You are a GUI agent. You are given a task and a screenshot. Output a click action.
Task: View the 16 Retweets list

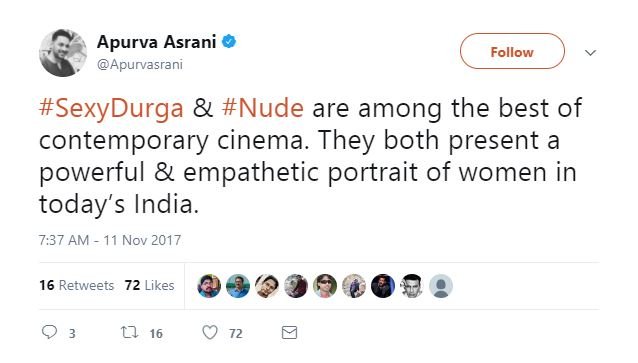[x=76, y=285]
